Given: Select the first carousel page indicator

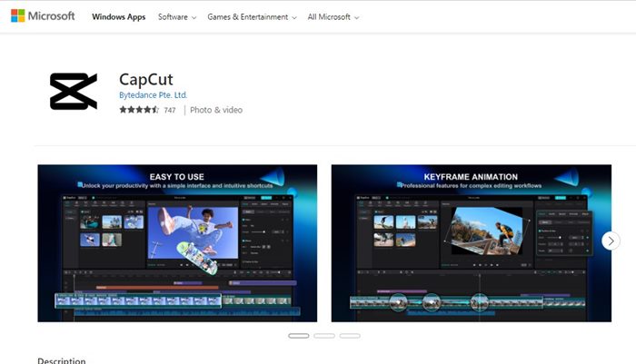Looking at the screenshot, I should pos(299,336).
